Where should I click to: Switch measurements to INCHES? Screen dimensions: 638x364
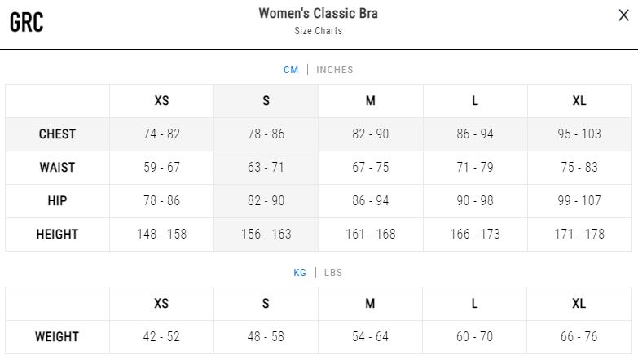pyautogui.click(x=334, y=69)
